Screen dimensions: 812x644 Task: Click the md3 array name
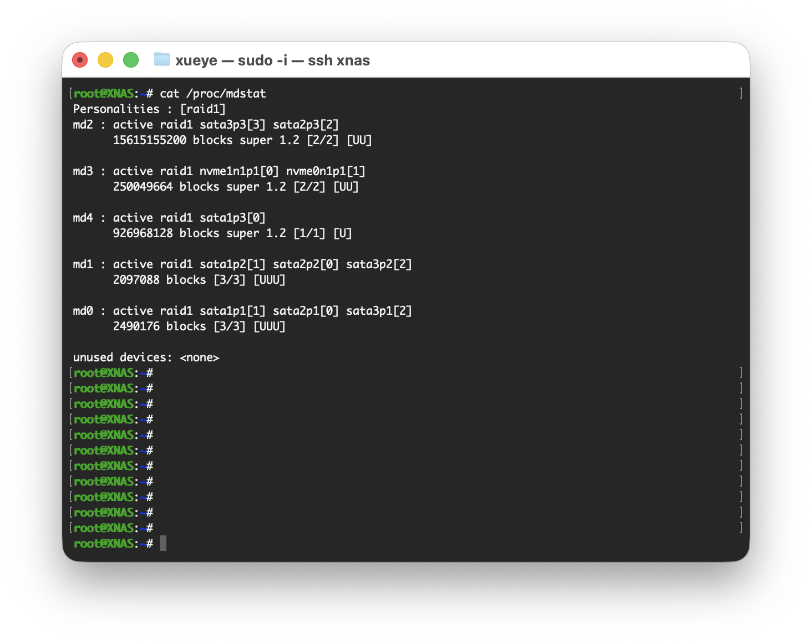[83, 171]
